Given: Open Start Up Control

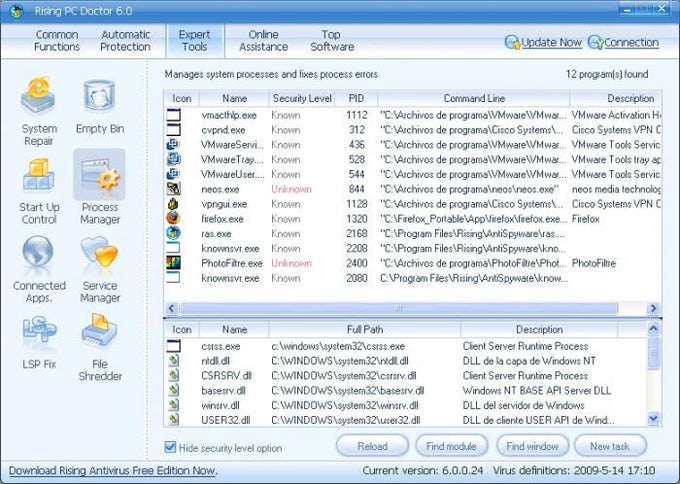Looking at the screenshot, I should click(39, 191).
